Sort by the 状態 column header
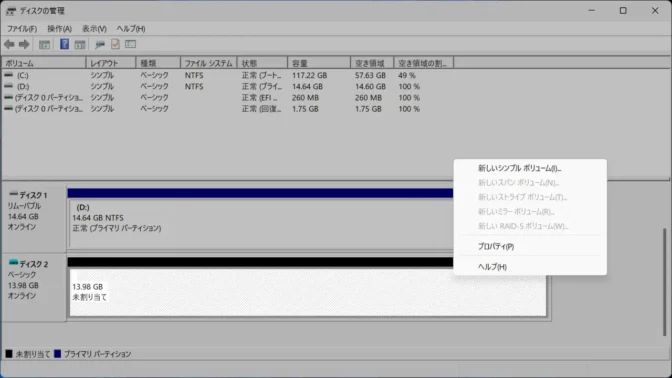The width and height of the screenshot is (672, 378). point(262,63)
